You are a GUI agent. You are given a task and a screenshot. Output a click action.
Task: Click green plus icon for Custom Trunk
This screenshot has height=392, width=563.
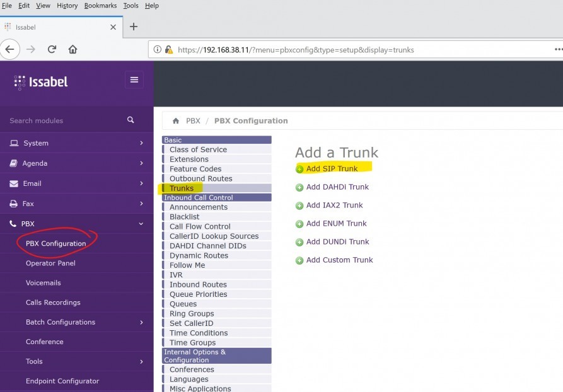click(299, 261)
